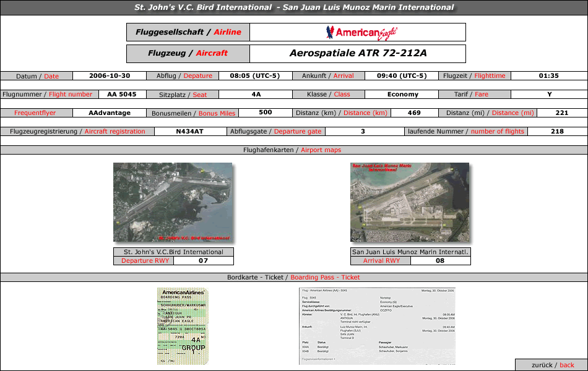
Task: Click the Klasse / Class label
Action: [x=328, y=95]
